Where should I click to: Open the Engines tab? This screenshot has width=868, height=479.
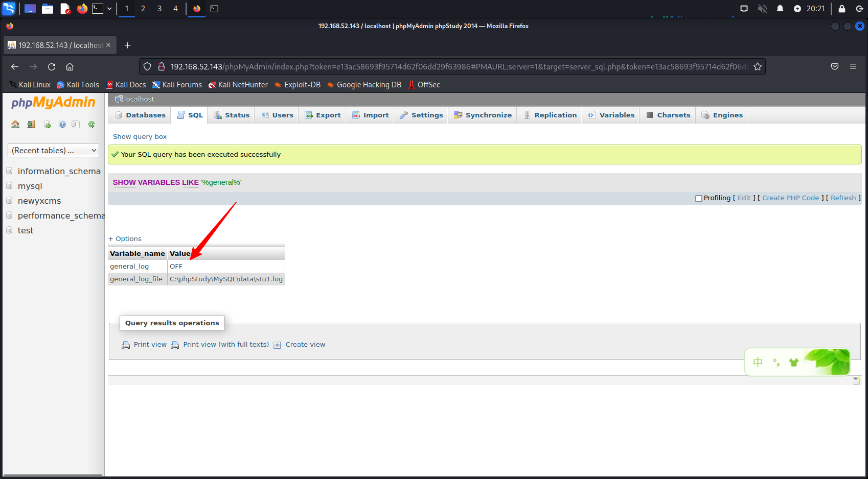(x=722, y=115)
